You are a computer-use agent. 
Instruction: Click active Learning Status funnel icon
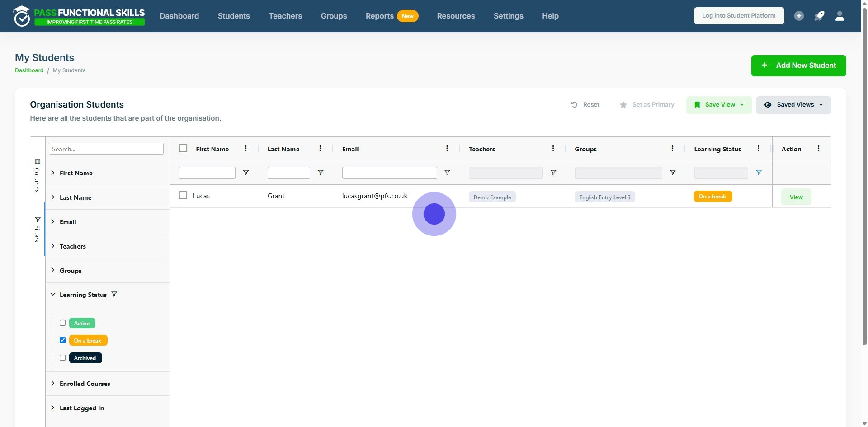pos(759,173)
